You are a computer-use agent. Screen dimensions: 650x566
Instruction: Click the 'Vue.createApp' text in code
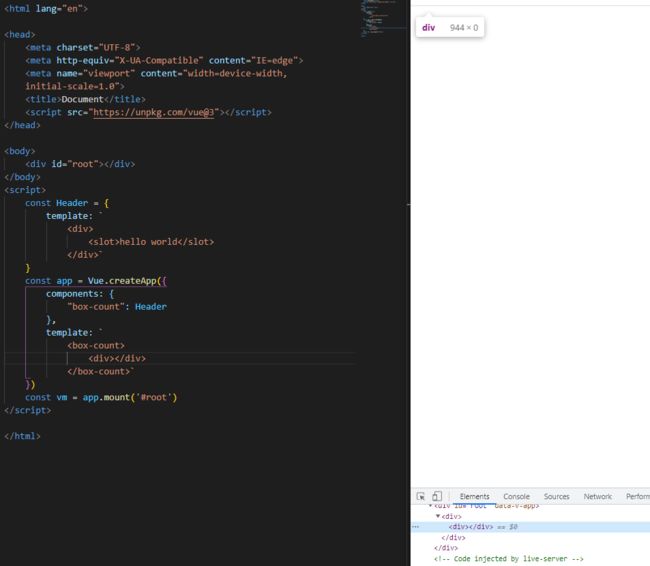coord(122,281)
